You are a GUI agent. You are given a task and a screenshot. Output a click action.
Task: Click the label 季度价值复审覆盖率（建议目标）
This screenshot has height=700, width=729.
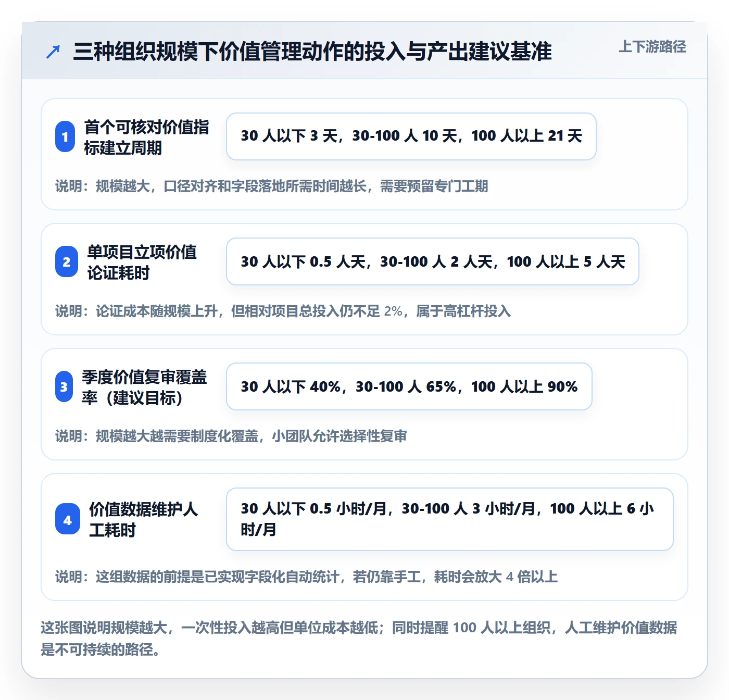[x=144, y=387]
